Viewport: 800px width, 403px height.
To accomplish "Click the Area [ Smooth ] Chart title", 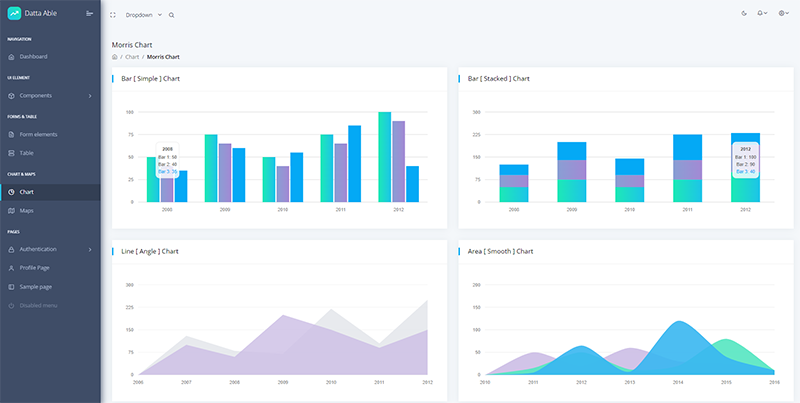I will (x=501, y=251).
